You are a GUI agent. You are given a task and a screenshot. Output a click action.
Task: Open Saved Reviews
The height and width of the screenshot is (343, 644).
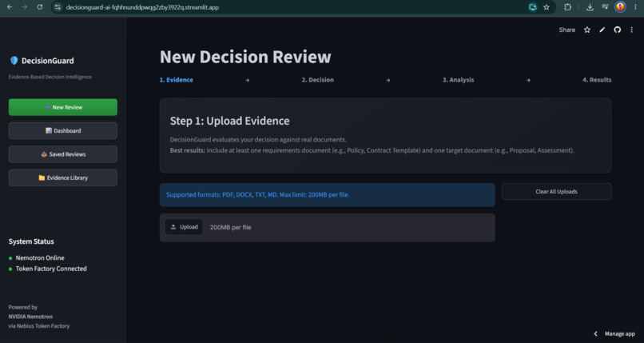[63, 154]
